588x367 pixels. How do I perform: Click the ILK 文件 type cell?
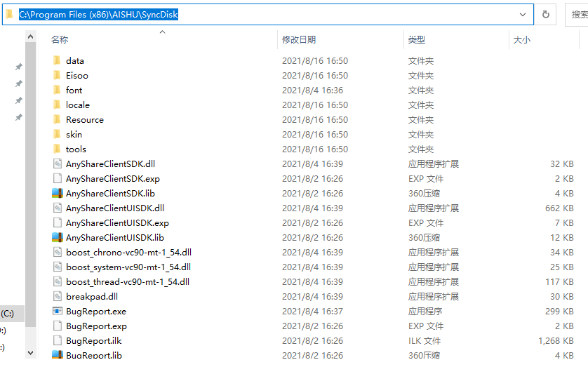425,341
